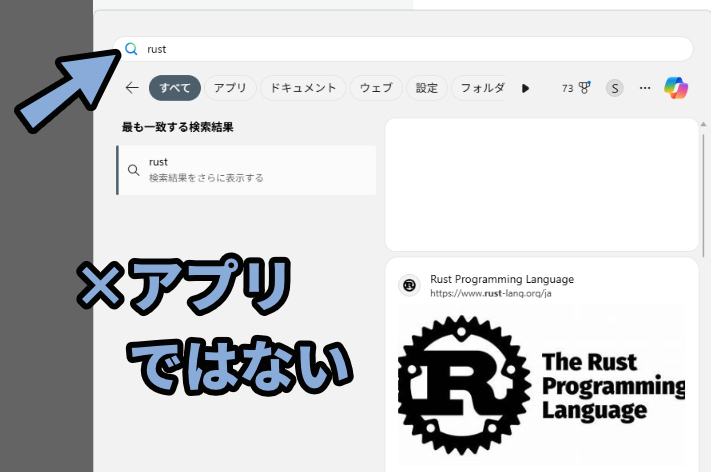Image resolution: width=711 pixels, height=472 pixels.
Task: Click into the search field containing 'rust'
Action: pyautogui.click(x=404, y=49)
